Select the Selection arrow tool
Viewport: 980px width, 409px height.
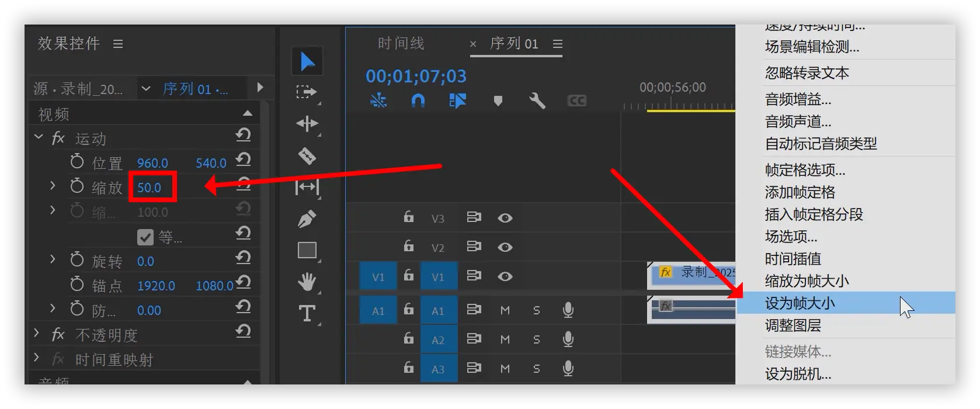[x=307, y=61]
